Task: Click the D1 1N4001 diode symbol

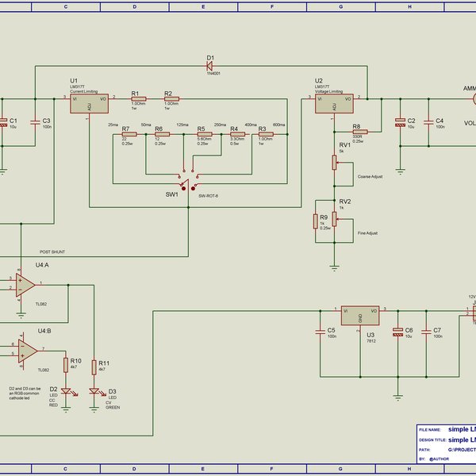Action: pos(209,66)
